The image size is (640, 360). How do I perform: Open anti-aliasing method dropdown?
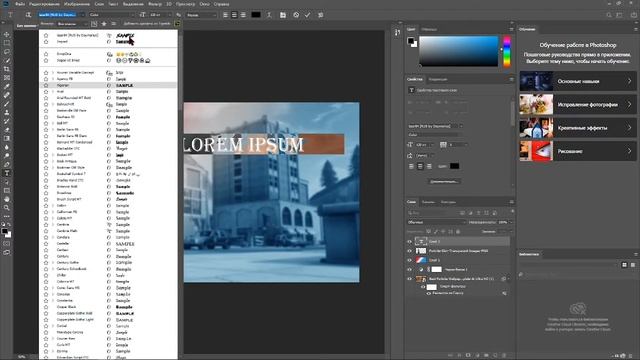point(202,15)
